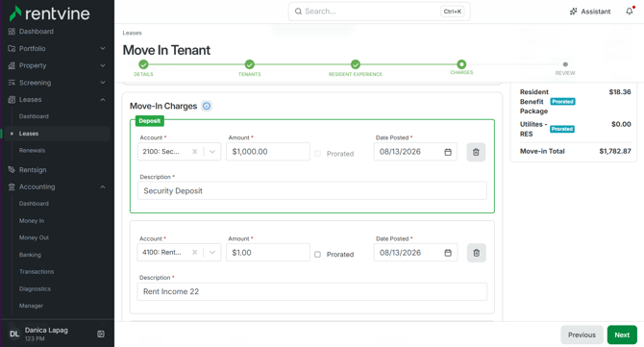Click the Review step dot
Screen dimensions: 644x347
[x=565, y=64]
